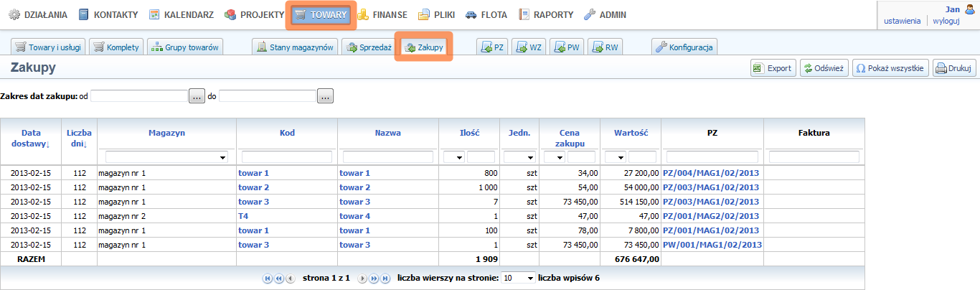Refresh the list with Odśwież

pos(824,68)
